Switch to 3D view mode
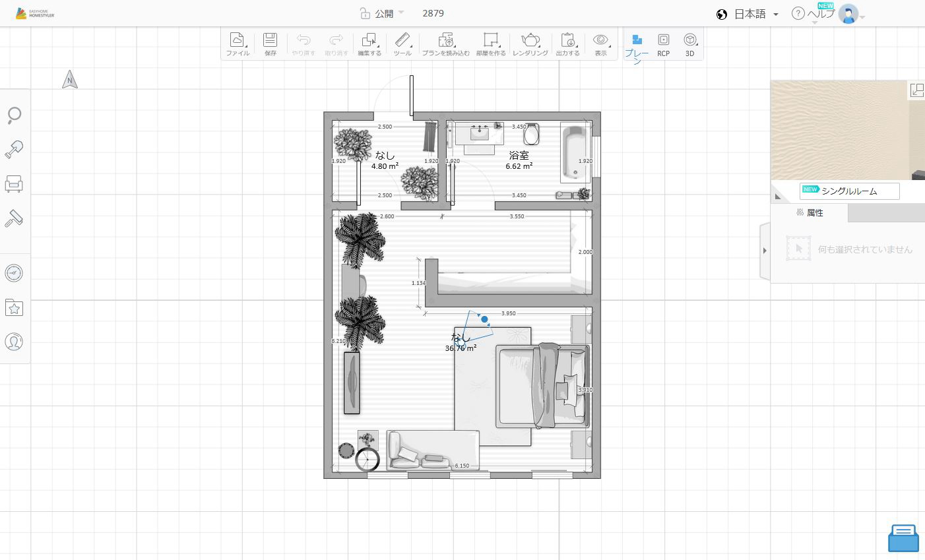Screen dimensions: 925x560 click(690, 45)
